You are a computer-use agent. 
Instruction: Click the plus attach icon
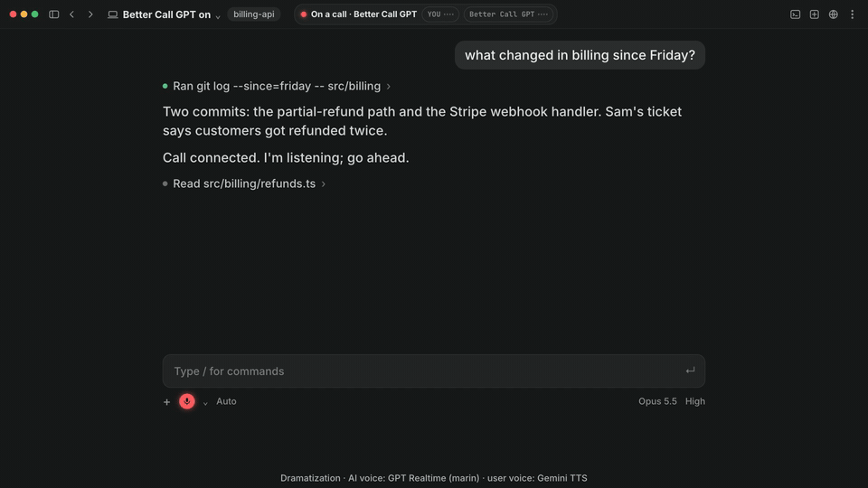[x=166, y=401]
